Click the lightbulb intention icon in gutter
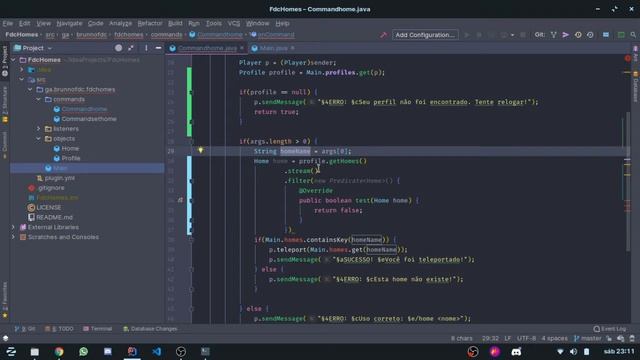 (200, 151)
